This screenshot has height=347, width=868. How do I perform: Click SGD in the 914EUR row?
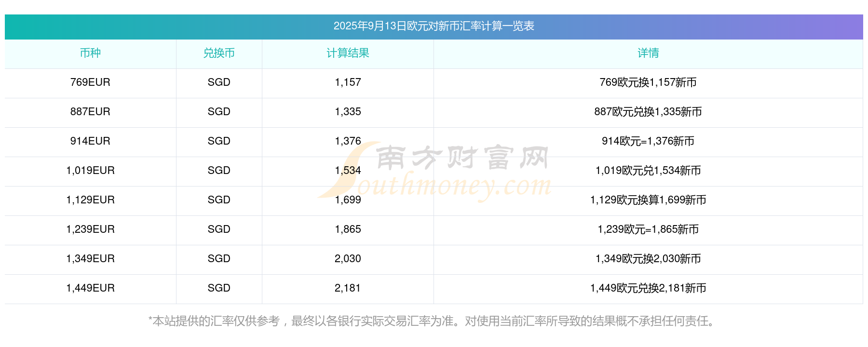tap(219, 141)
